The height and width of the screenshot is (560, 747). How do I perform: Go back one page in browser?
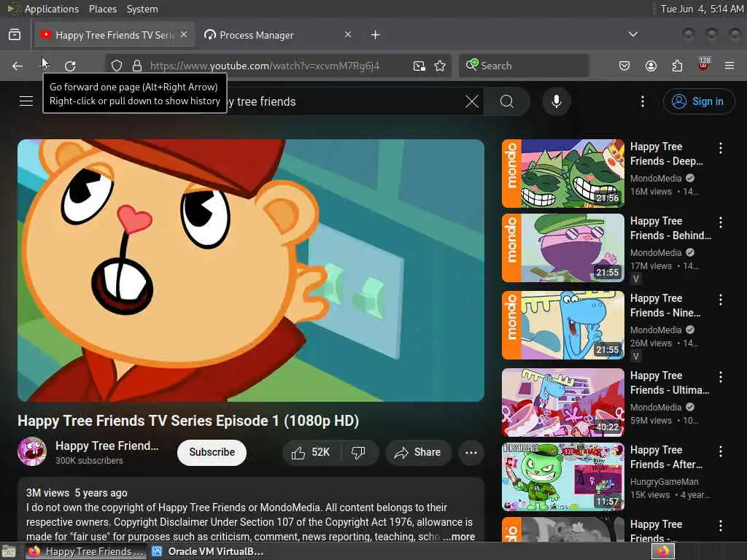(x=18, y=66)
